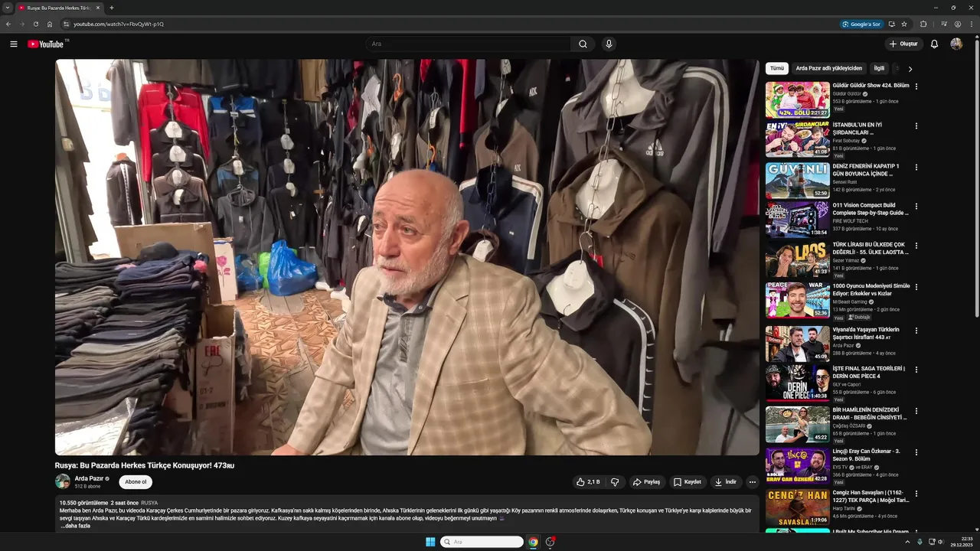Go to the YouTube home logo
The height and width of the screenshot is (551, 980).
[x=46, y=44]
